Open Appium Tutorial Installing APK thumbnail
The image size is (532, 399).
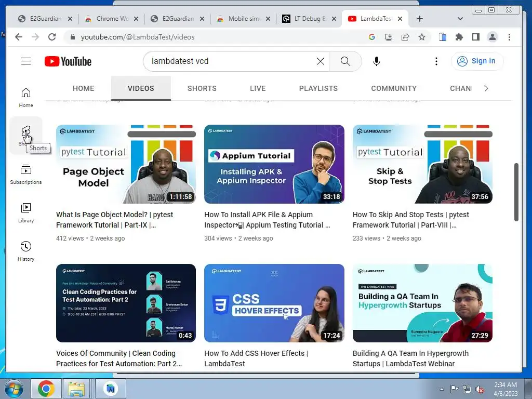274,164
